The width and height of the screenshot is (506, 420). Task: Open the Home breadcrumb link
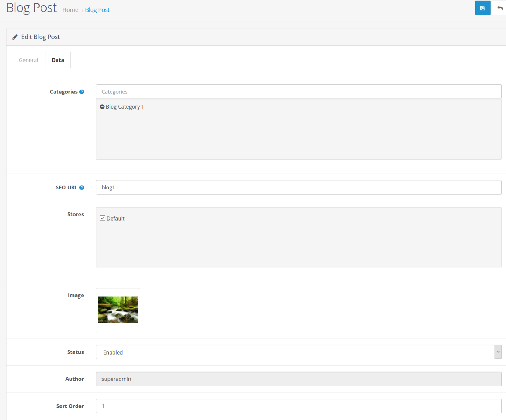70,10
